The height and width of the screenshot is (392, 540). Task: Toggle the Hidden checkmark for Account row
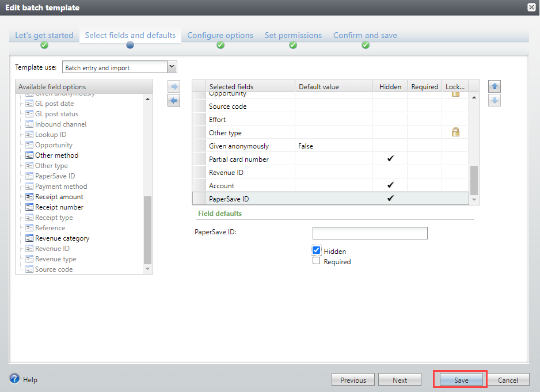tap(390, 185)
